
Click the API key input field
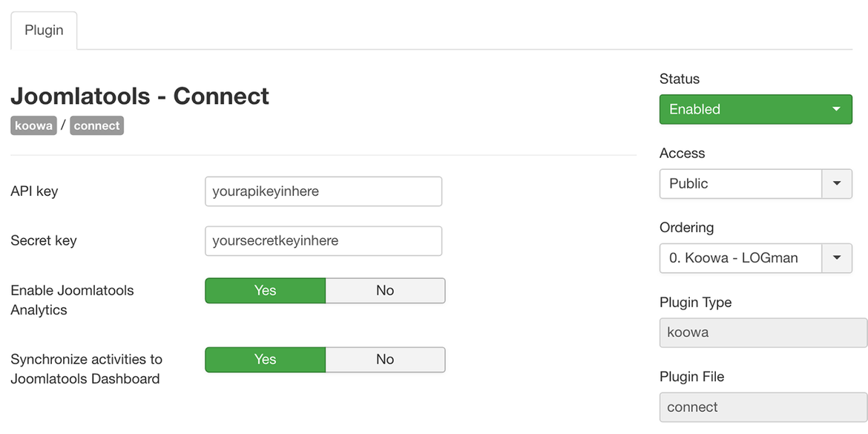click(x=323, y=191)
